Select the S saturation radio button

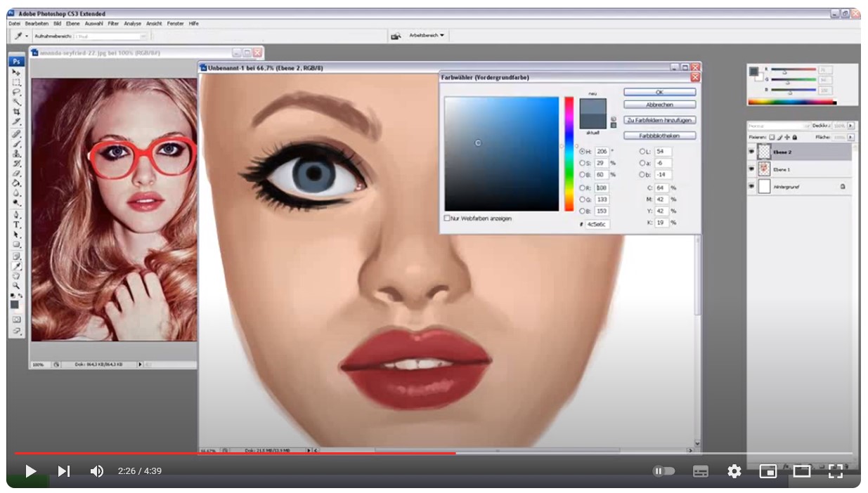582,163
